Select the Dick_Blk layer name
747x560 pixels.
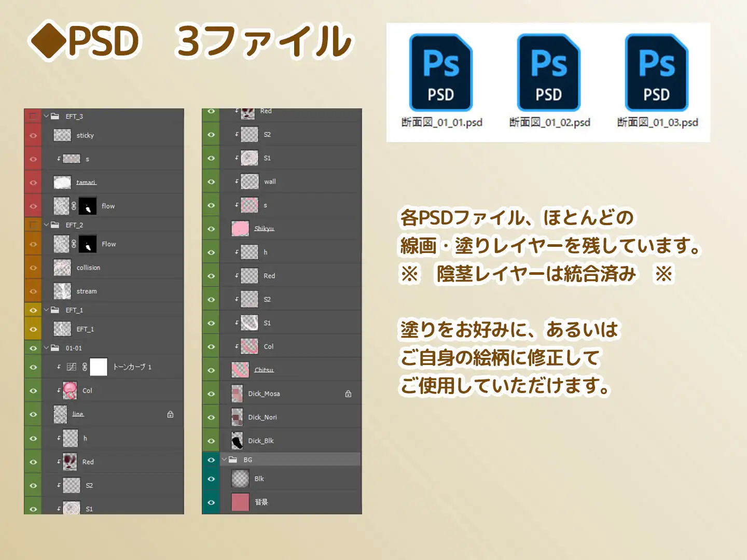pos(261,441)
